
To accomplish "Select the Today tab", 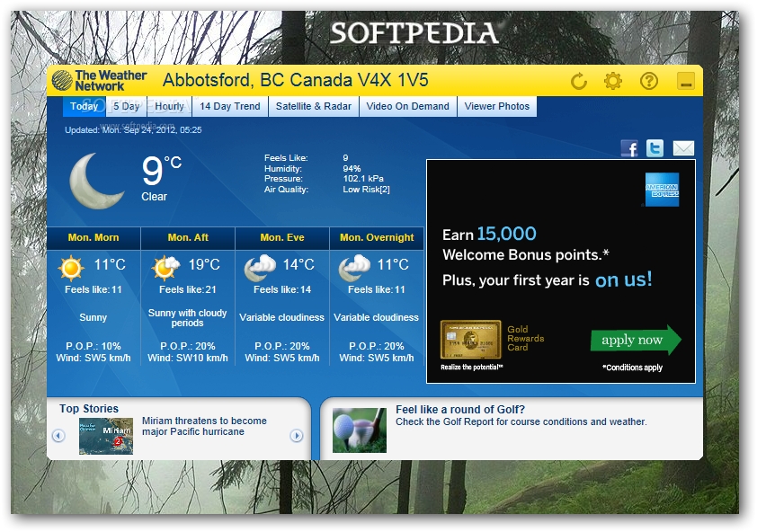I will click(x=84, y=106).
